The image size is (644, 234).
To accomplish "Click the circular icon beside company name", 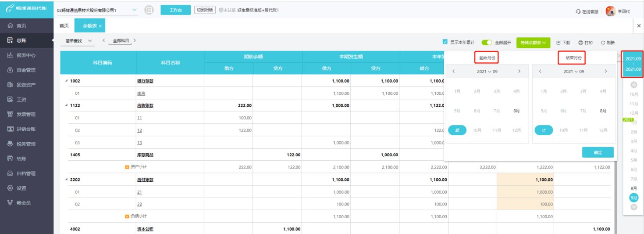I will [149, 10].
